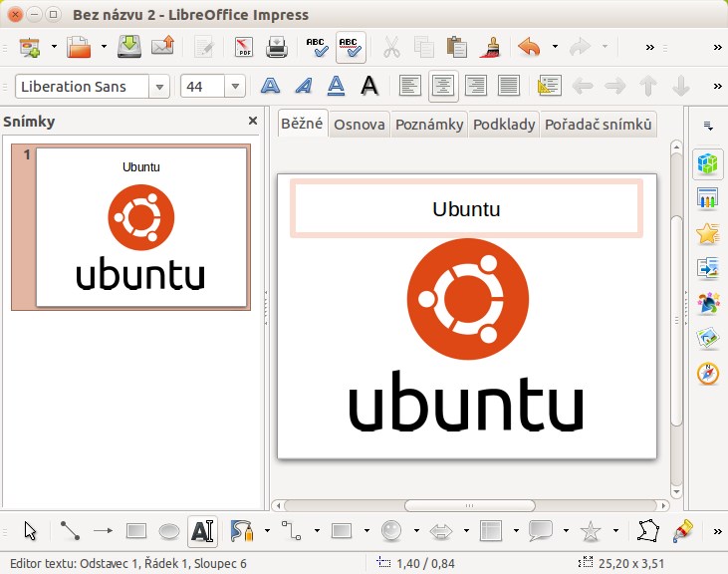Switch to the Osnova tab

(360, 125)
